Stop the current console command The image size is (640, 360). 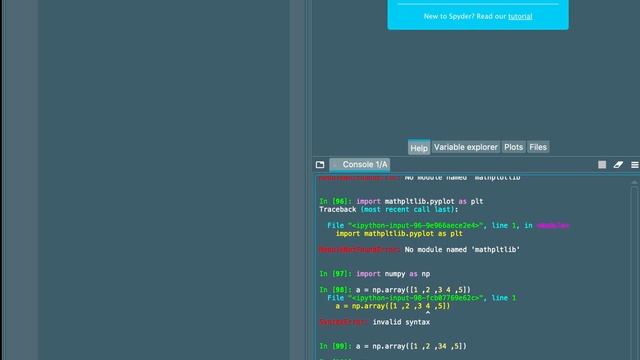(602, 164)
